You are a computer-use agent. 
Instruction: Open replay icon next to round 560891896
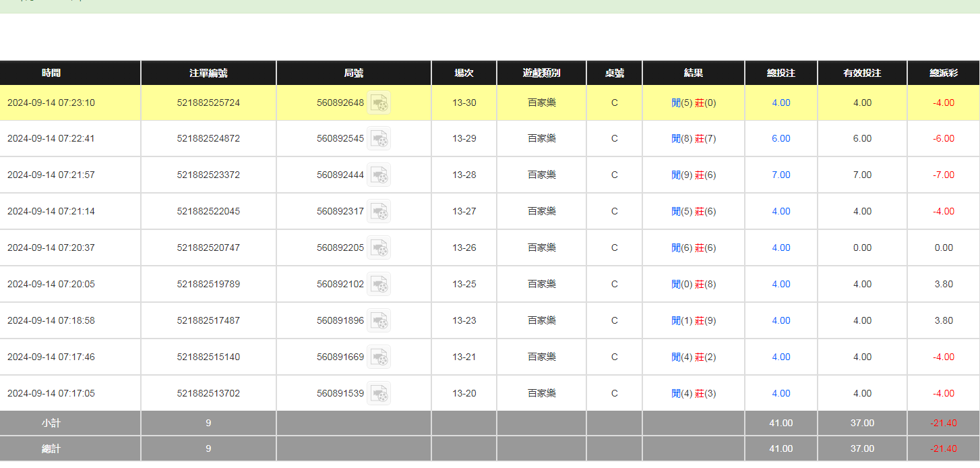point(379,321)
